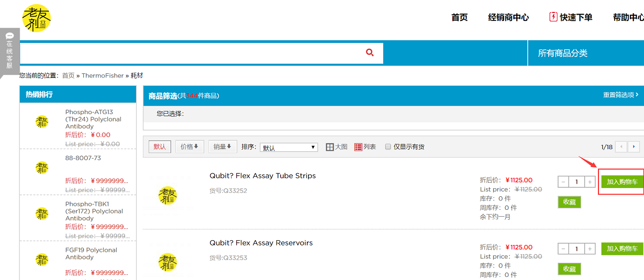
Task: Add Qubit Flex Assay Reservoirs to cart
Action: tap(622, 249)
